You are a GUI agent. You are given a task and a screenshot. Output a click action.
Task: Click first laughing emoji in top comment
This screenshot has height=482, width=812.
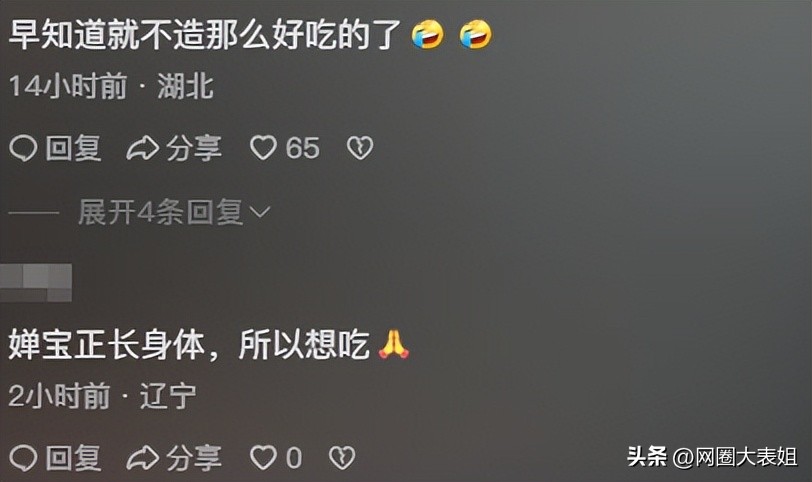(x=428, y=35)
